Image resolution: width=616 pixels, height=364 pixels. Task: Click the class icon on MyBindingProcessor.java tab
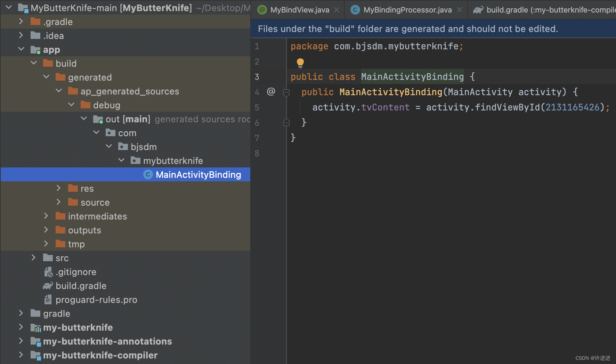coord(355,10)
